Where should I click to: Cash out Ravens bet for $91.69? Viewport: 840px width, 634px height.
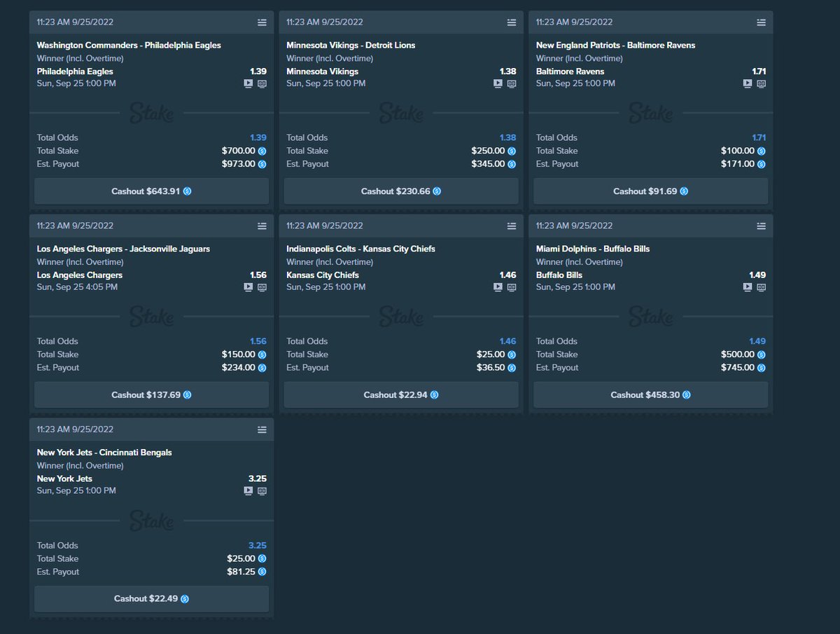pyautogui.click(x=651, y=191)
